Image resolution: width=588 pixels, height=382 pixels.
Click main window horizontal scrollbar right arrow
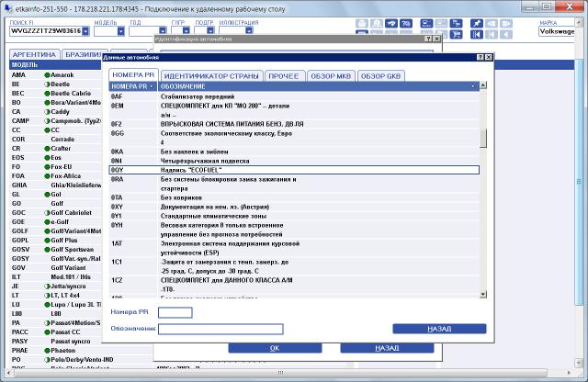coord(569,373)
